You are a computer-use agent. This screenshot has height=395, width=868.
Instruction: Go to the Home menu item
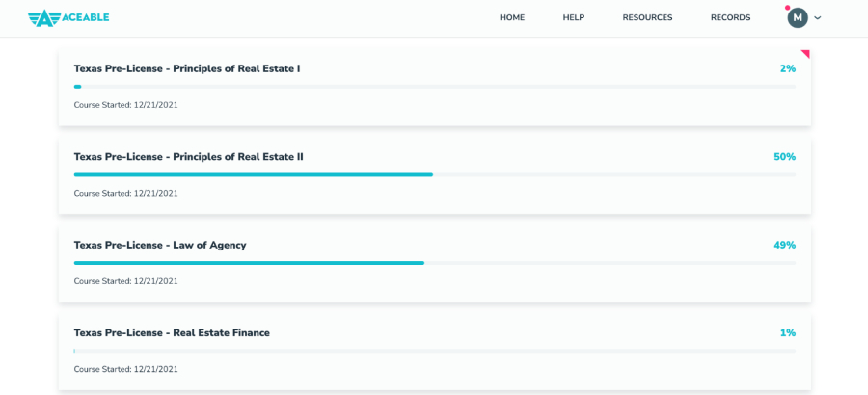512,17
